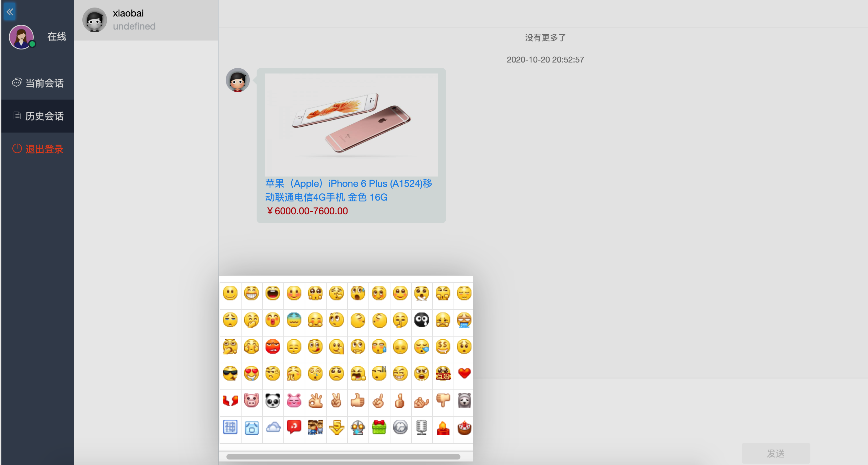Insert the 互粉 emoji
868x465 pixels.
(x=443, y=373)
